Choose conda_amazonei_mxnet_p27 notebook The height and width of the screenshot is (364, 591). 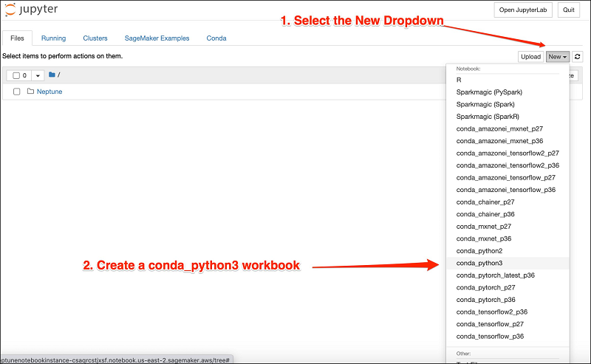(x=508, y=128)
